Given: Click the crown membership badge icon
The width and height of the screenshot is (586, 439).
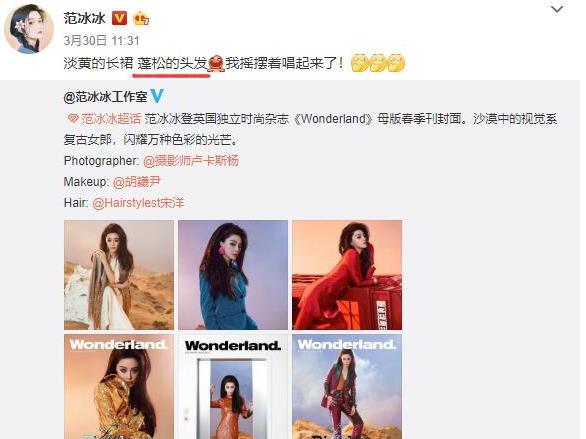Looking at the screenshot, I should point(141,18).
